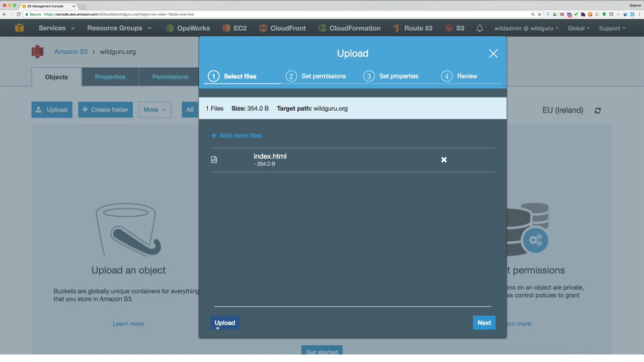Remove index.html from the upload list
The height and width of the screenshot is (362, 644).
[444, 160]
